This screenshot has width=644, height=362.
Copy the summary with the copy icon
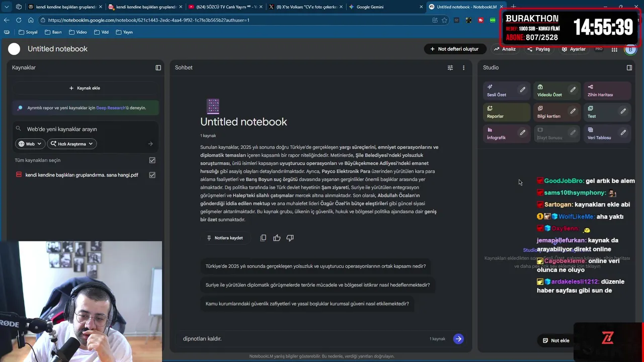pos(263,238)
